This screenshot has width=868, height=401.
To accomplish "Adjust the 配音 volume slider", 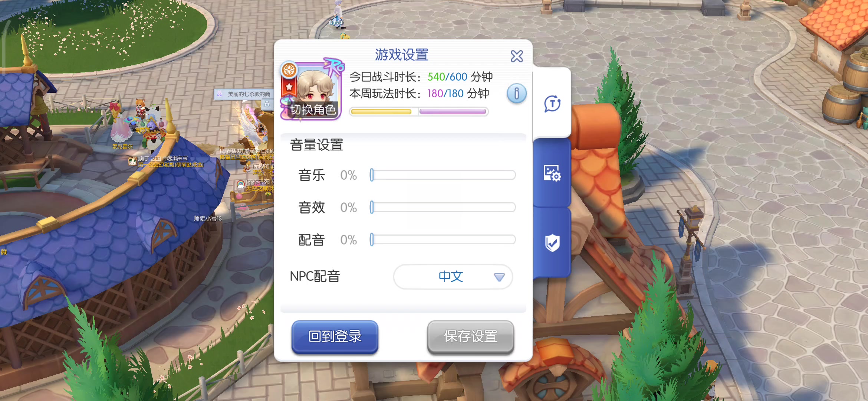I will coord(443,239).
